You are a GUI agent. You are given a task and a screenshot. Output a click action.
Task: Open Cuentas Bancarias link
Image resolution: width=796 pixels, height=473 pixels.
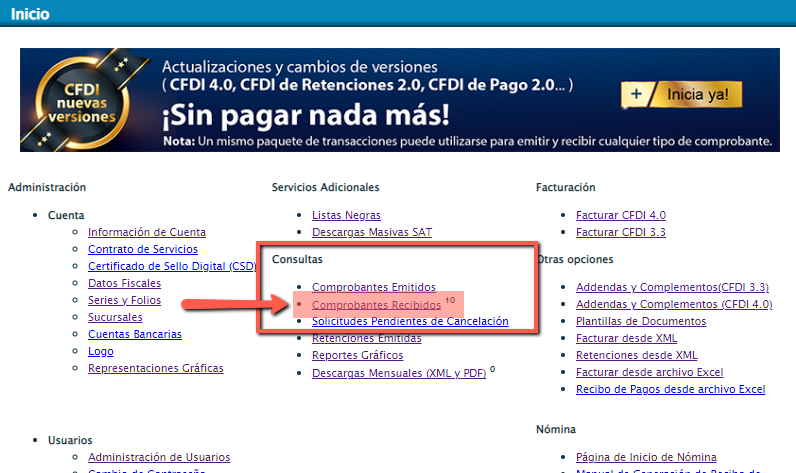click(135, 334)
